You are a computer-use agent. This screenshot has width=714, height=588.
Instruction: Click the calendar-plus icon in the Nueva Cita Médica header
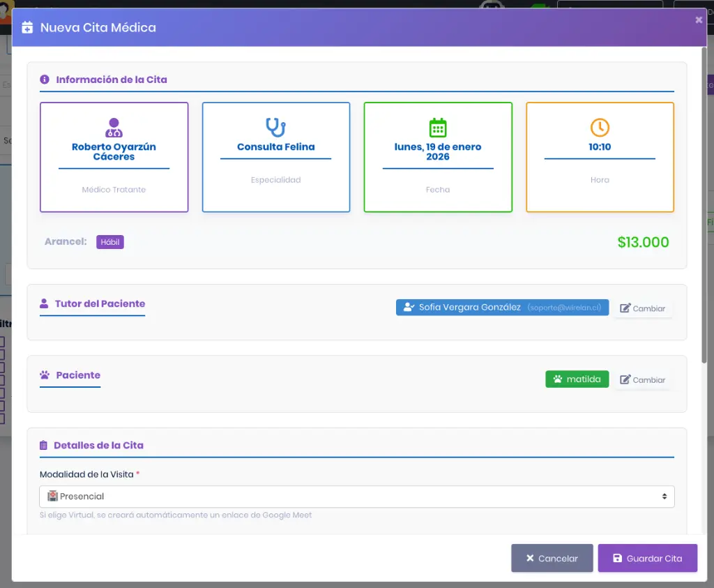point(27,28)
